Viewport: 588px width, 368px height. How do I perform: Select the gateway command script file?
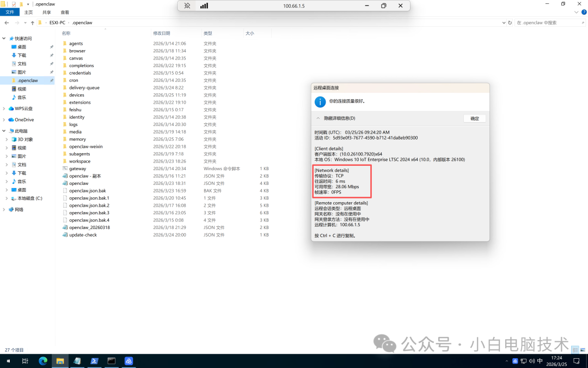point(78,168)
